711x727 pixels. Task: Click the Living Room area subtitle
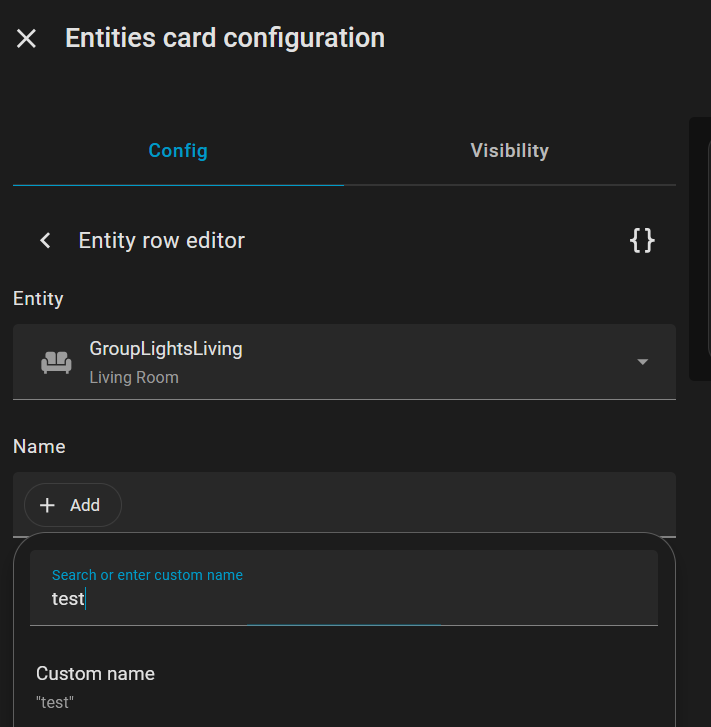point(134,378)
